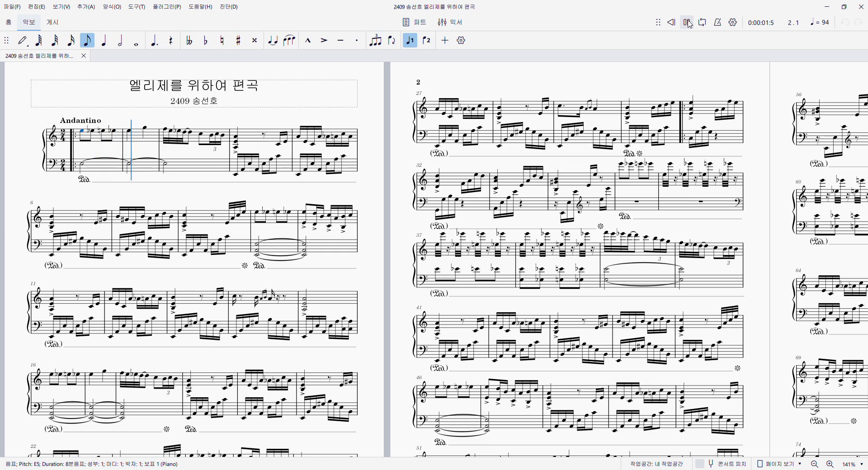
Task: Toggle the rest input button
Action: click(170, 40)
